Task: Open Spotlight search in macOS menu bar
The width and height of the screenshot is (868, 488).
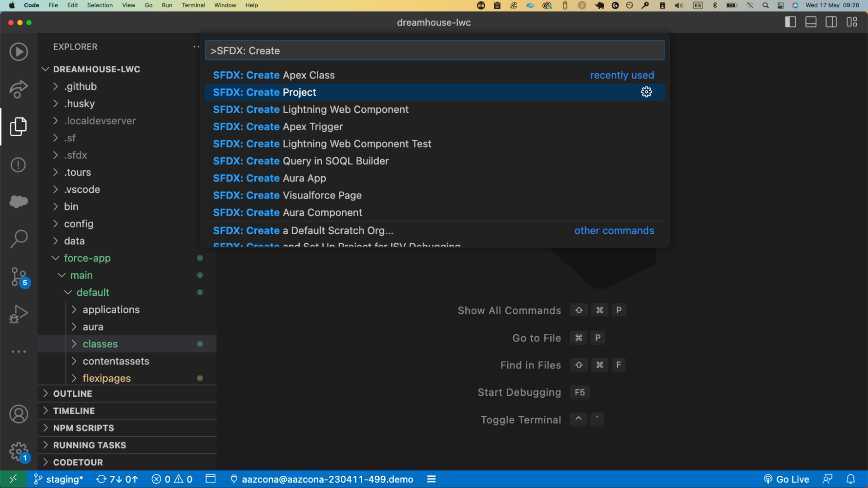Action: (765, 5)
